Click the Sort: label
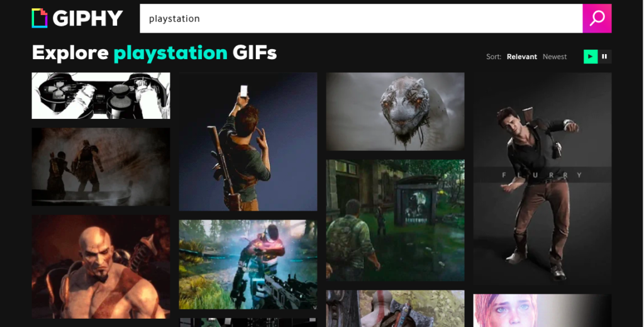This screenshot has height=327, width=644. coord(494,57)
